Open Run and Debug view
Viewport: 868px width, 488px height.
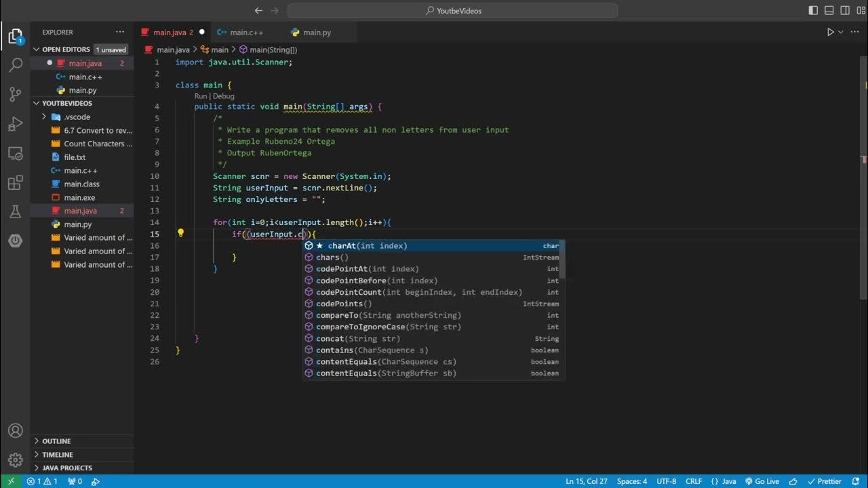click(x=15, y=124)
